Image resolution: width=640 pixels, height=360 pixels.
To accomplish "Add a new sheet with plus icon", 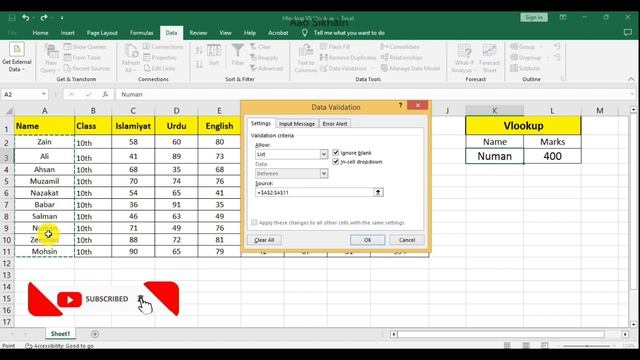I will click(x=95, y=334).
